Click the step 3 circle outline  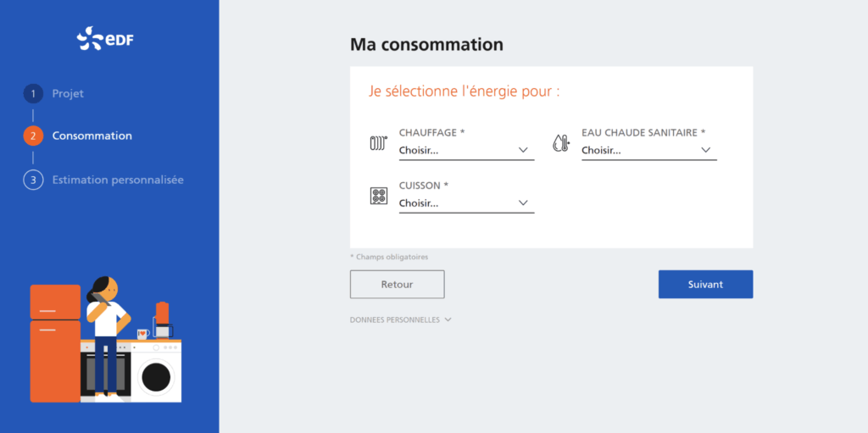coord(33,180)
